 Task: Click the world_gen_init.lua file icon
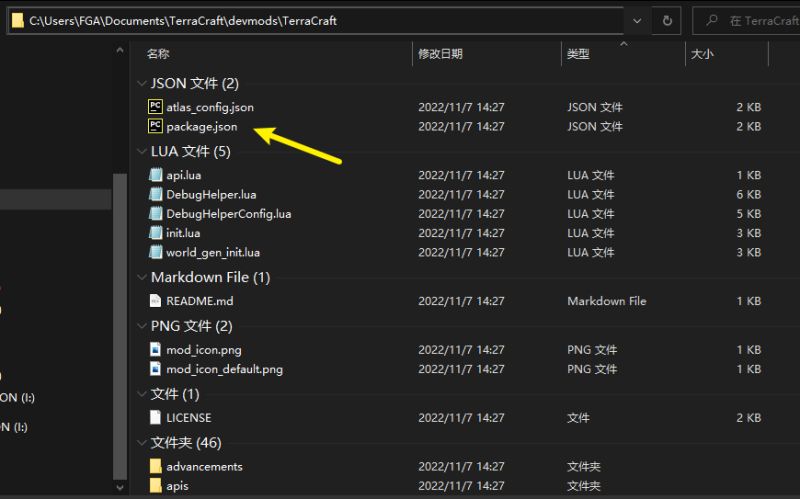pos(156,253)
